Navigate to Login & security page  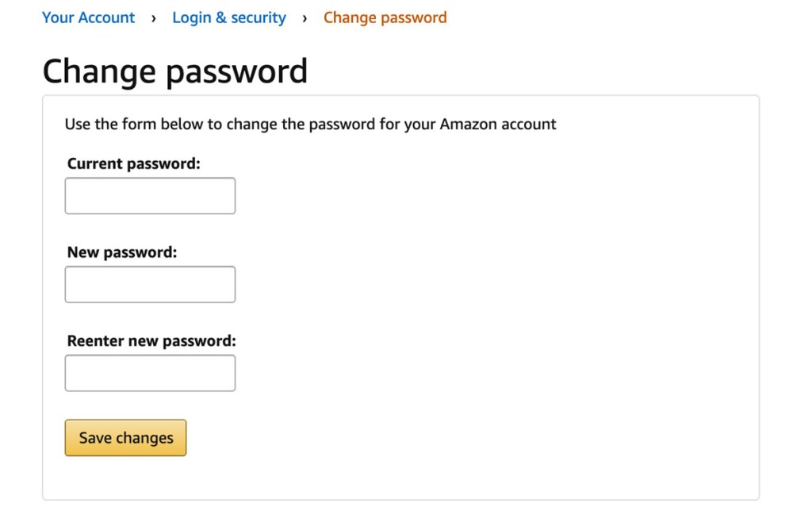point(228,17)
